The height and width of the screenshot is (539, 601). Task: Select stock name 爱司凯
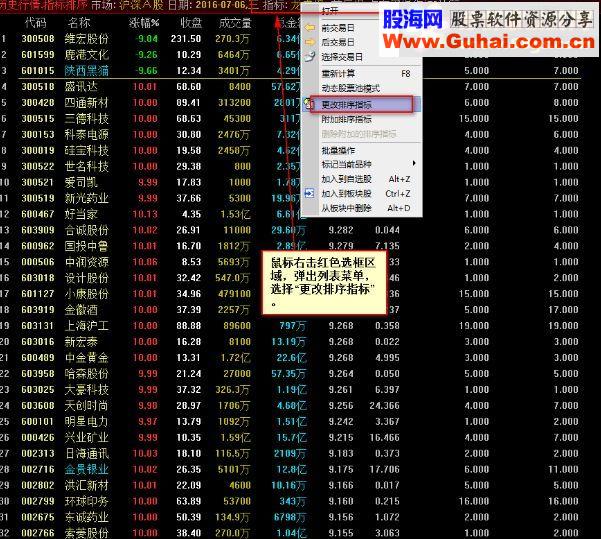click(81, 182)
